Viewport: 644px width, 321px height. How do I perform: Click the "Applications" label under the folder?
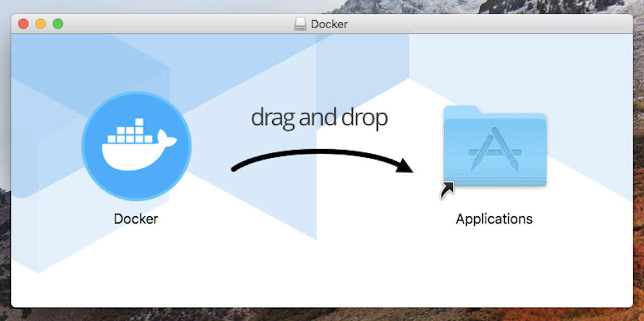pyautogui.click(x=494, y=219)
